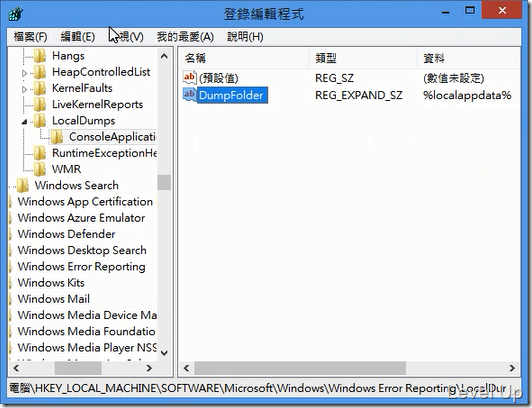Click the LocalDumps folder icon
This screenshot has height=408, width=532.
pos(40,121)
